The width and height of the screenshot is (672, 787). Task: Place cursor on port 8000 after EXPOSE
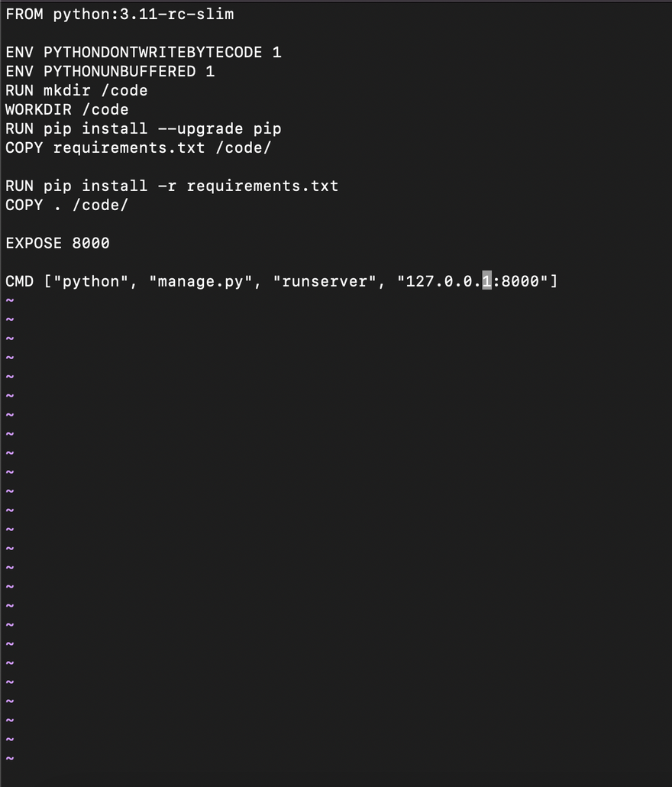pyautogui.click(x=91, y=243)
